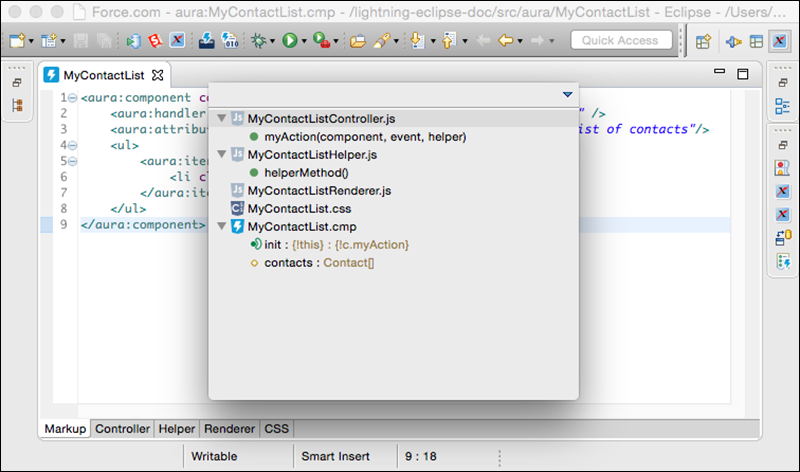800x472 pixels.
Task: Switch to the Controller tab
Action: coord(122,429)
